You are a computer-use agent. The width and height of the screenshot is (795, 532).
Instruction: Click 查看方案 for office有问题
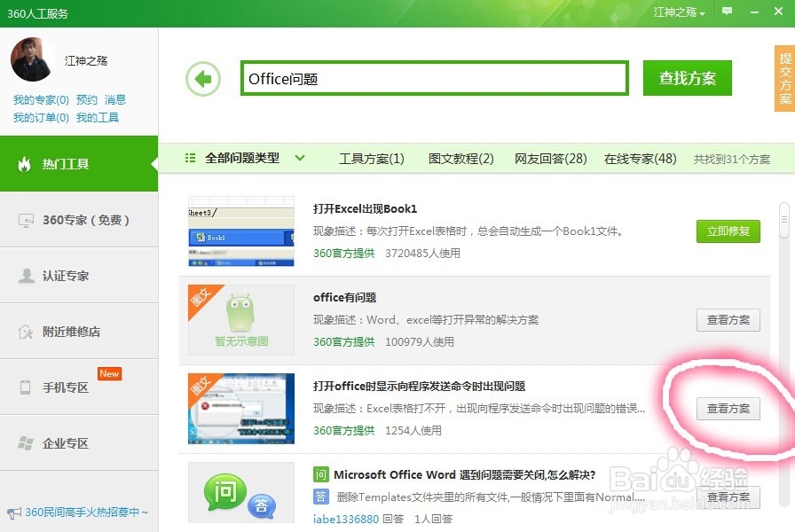point(728,320)
